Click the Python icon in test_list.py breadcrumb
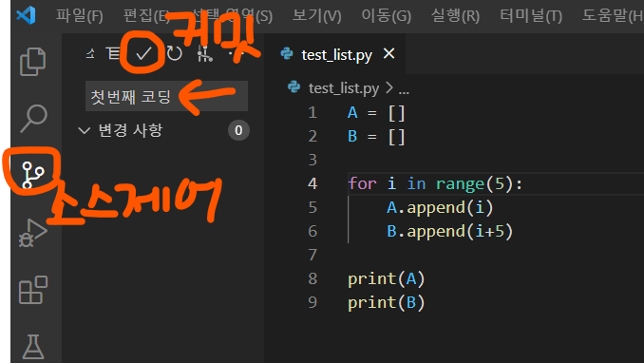 coord(294,87)
